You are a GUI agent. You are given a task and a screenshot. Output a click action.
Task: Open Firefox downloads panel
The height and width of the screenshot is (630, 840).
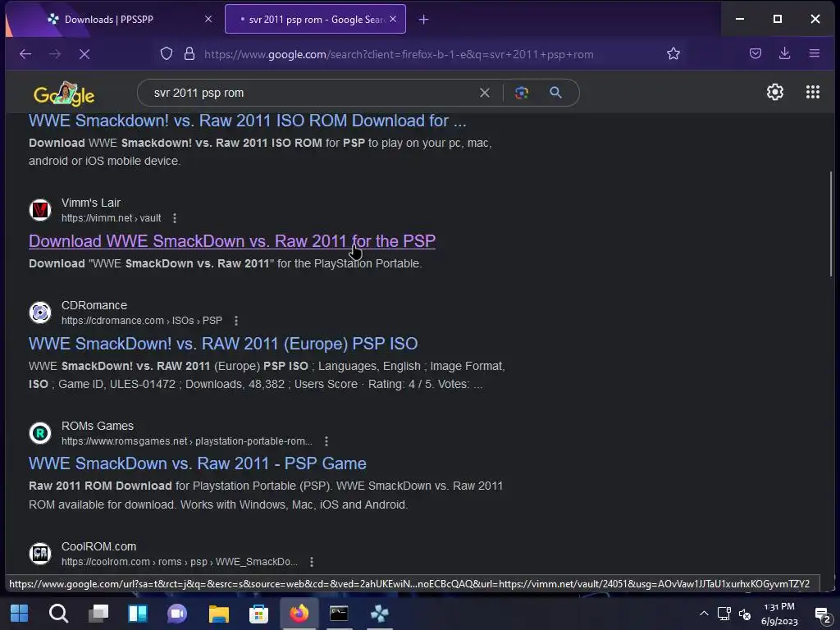(785, 53)
